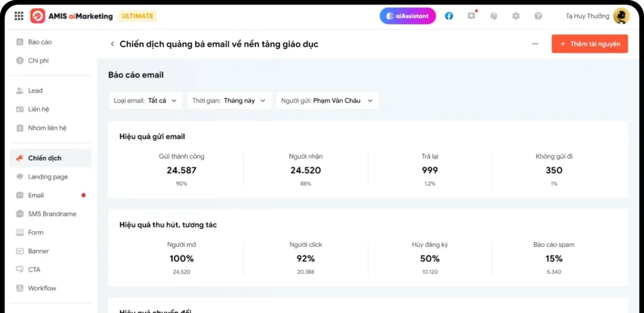Screen dimensions: 644x313
Task: Go back using the left chevron arrow
Action: tap(113, 44)
